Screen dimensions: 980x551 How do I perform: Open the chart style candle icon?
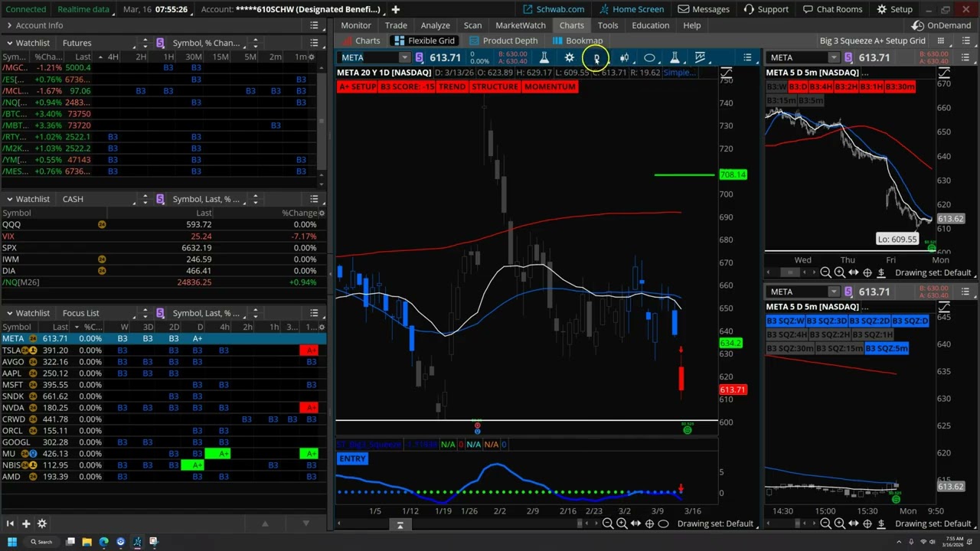click(624, 57)
